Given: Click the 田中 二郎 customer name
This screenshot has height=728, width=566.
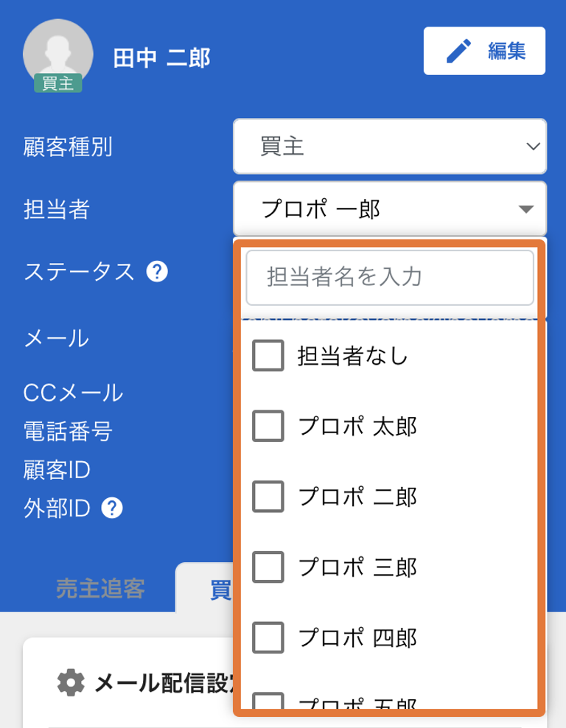Looking at the screenshot, I should [161, 58].
